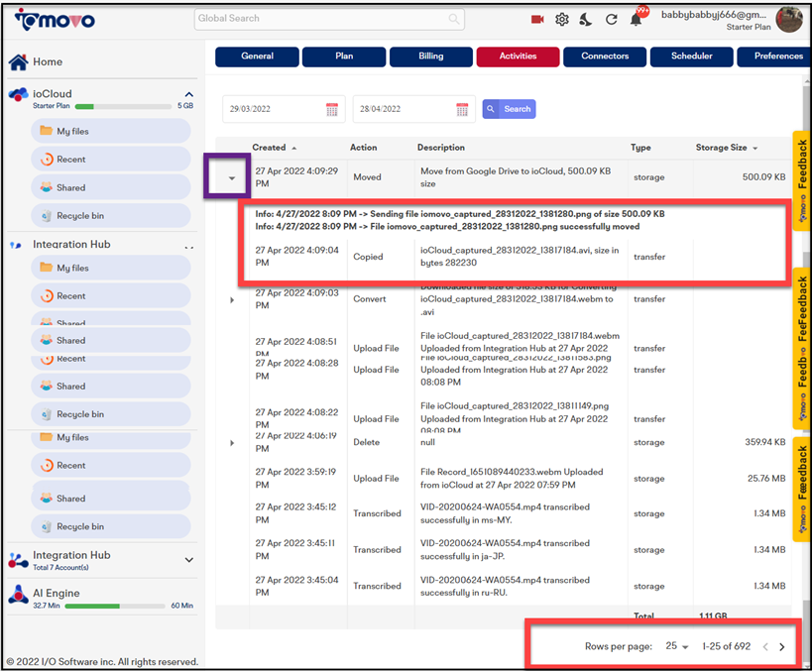Viewport: 812px width, 671px height.
Task: Open the Preferences tab
Action: coord(774,56)
